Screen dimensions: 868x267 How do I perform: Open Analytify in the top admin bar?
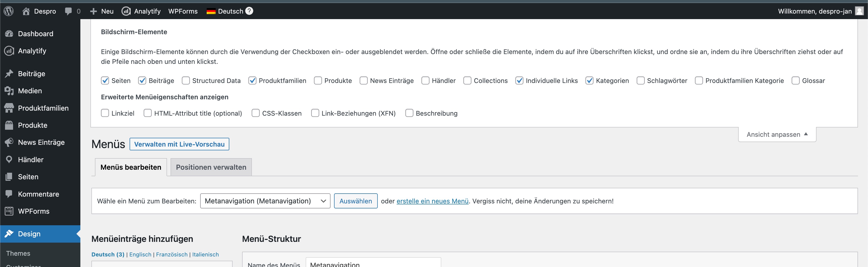click(141, 11)
